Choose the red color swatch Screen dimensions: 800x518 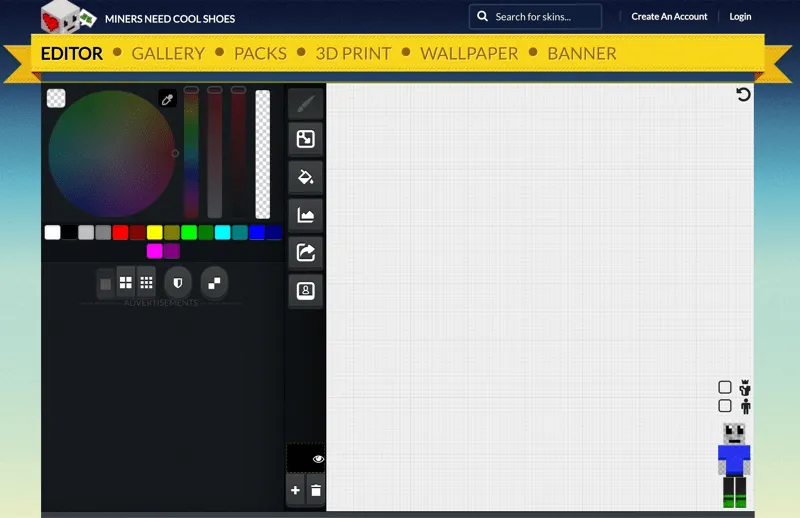tap(120, 233)
